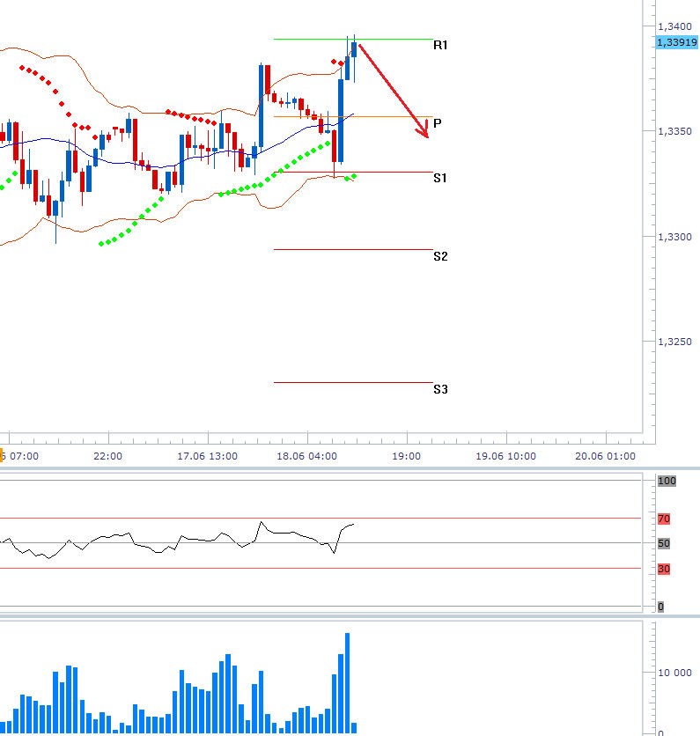Click the S2 support label
This screenshot has width=700, height=736.
coord(440,256)
